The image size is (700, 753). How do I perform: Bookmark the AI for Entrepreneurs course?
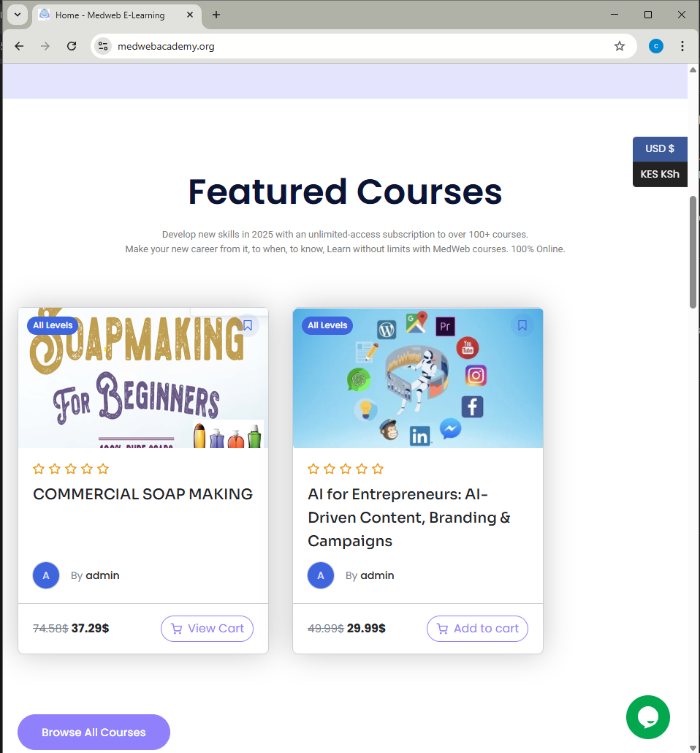[x=522, y=325]
